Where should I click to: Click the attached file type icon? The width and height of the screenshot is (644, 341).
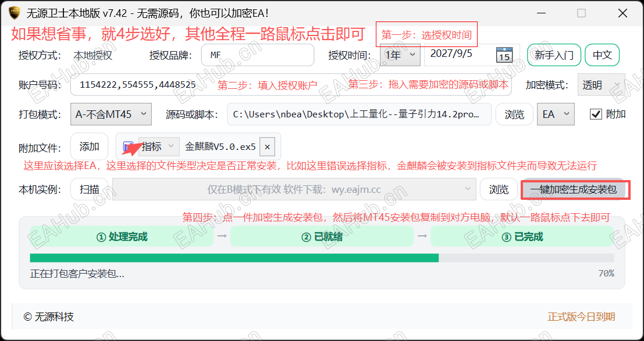pos(128,147)
